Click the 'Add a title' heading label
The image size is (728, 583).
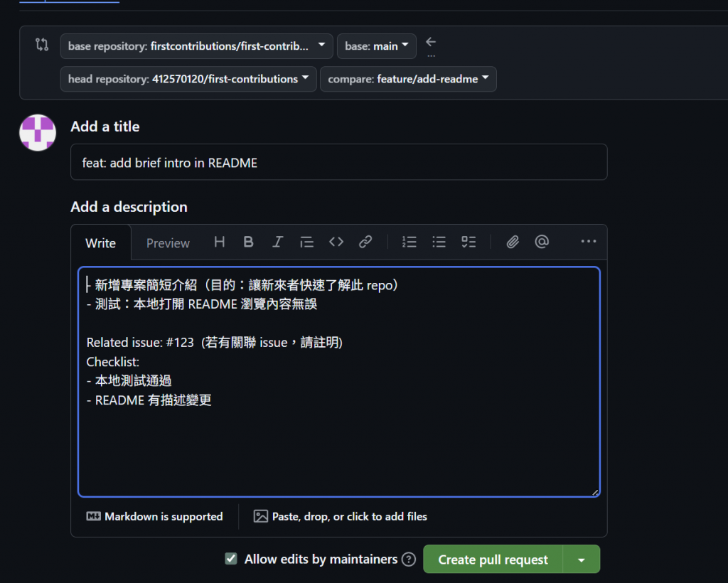(x=105, y=127)
